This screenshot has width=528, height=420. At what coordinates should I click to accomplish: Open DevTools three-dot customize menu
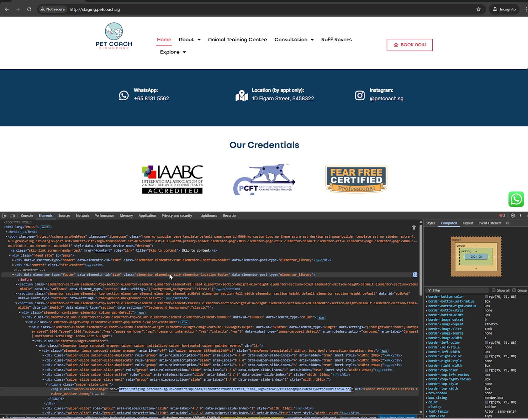pyautogui.click(x=520, y=215)
